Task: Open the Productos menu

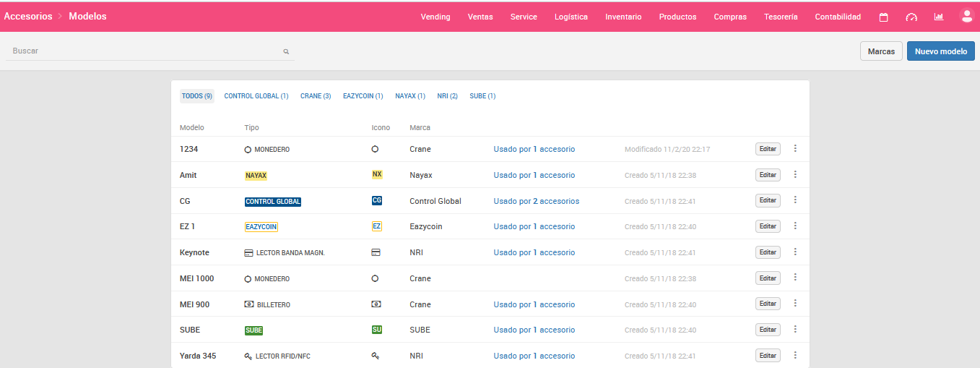Action: [677, 17]
